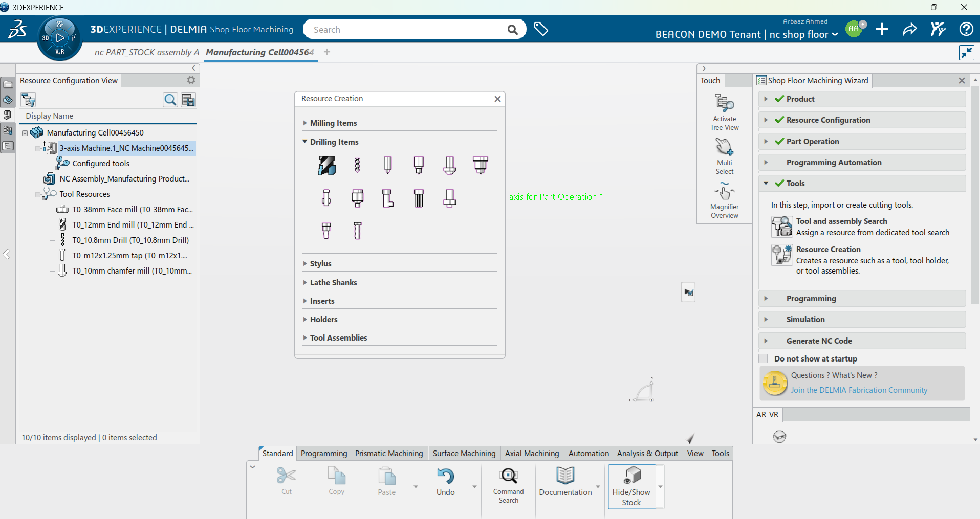Open the 6WTags tag icon
Viewport: 980px width, 519px height.
click(541, 29)
